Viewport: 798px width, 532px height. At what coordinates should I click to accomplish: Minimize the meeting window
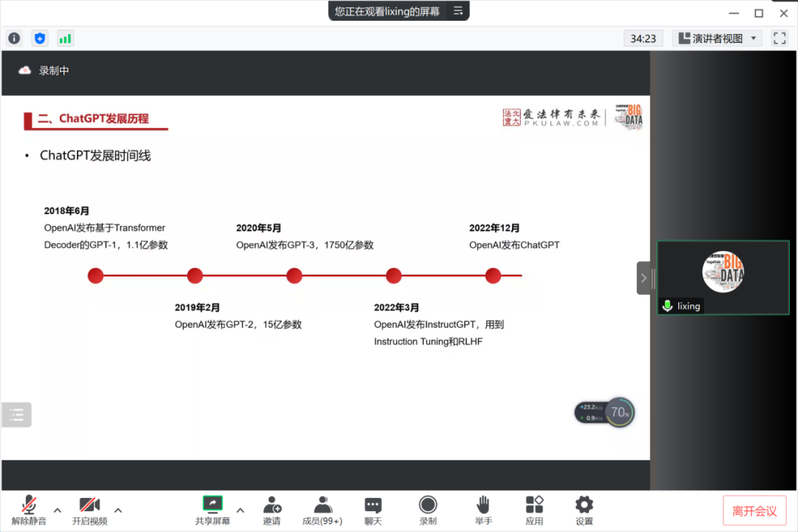coord(734,13)
